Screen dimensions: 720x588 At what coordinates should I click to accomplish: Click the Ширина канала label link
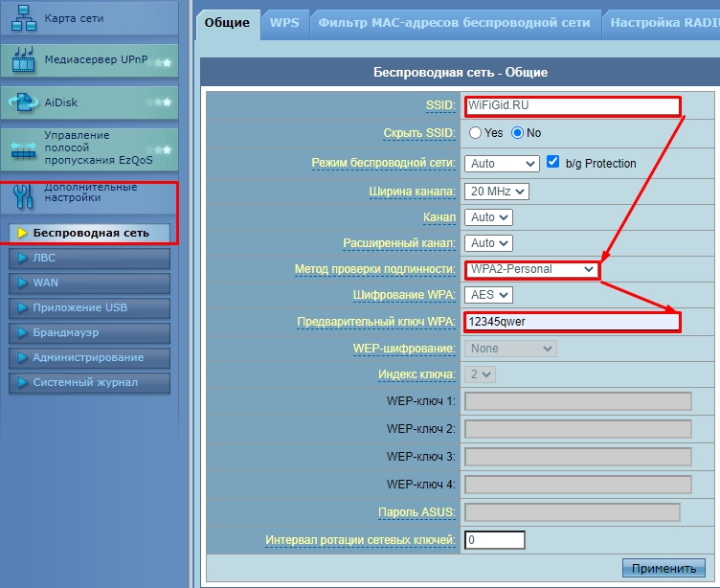point(413,192)
